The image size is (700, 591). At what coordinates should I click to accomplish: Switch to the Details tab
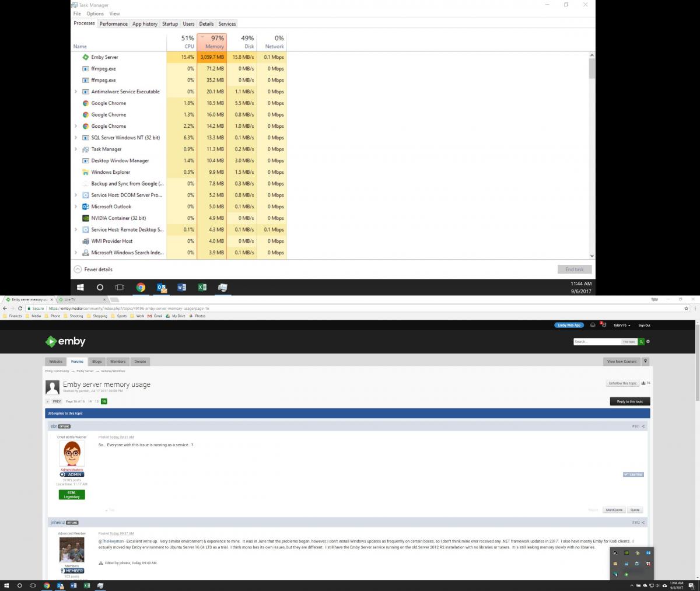(206, 24)
